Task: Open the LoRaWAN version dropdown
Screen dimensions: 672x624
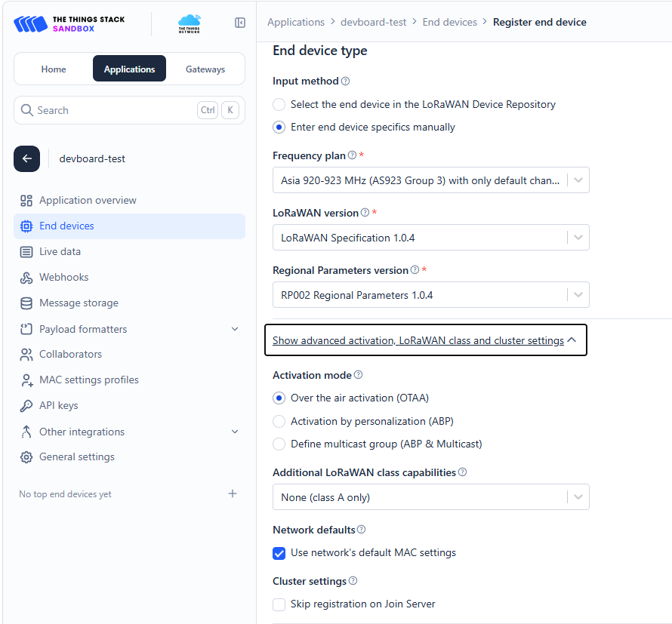Action: [x=430, y=238]
